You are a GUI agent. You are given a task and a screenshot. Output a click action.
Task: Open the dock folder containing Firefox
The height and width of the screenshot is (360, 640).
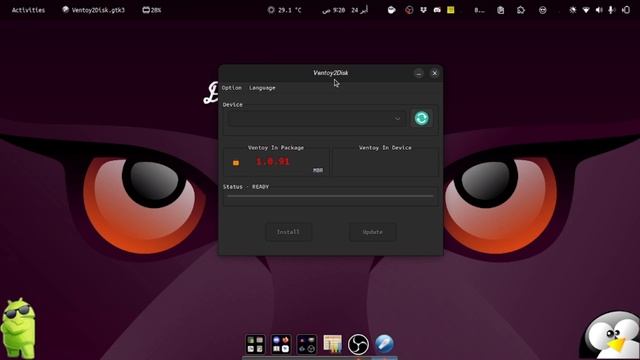(281, 344)
